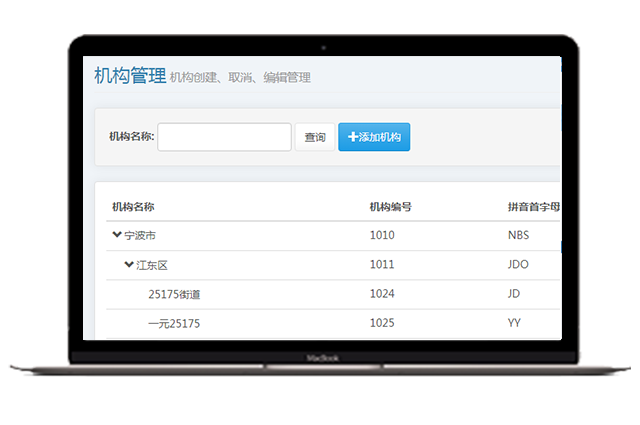Click the 机构名称: search label
This screenshot has height=425, width=640.
point(131,137)
